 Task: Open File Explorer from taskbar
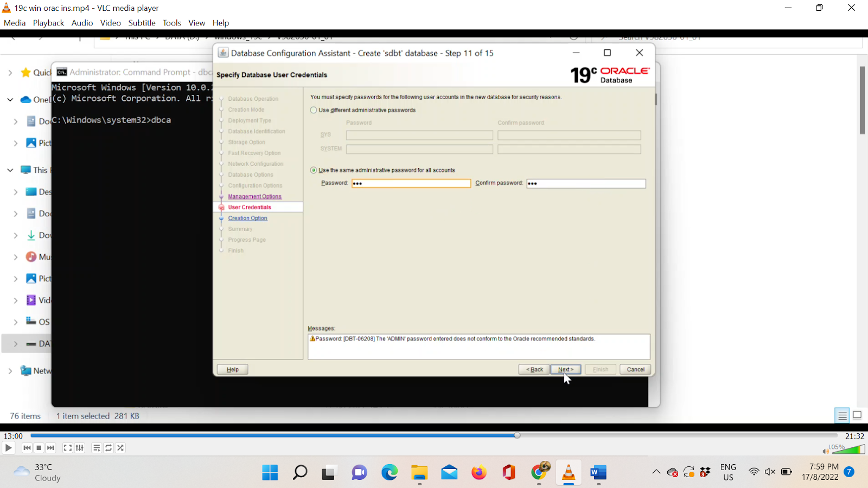[x=419, y=472]
